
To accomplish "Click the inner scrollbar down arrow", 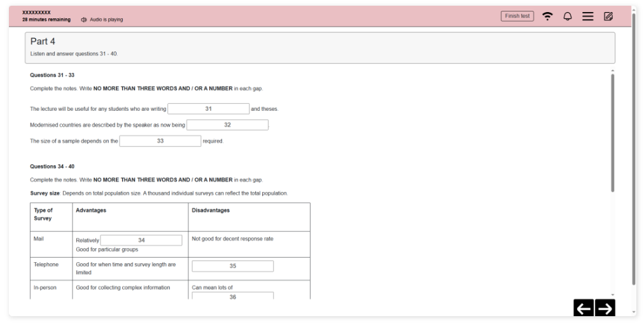I will tap(612, 295).
